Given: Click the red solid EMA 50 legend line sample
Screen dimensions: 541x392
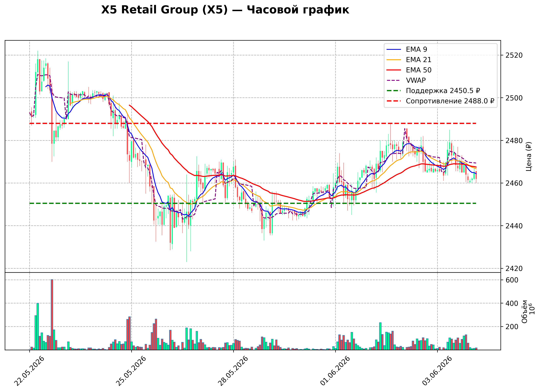Looking at the screenshot, I should (x=394, y=70).
